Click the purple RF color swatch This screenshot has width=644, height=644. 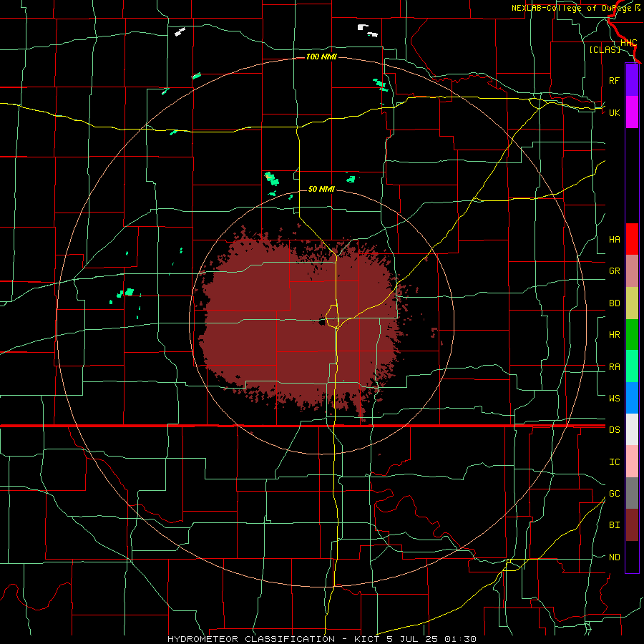[632, 80]
